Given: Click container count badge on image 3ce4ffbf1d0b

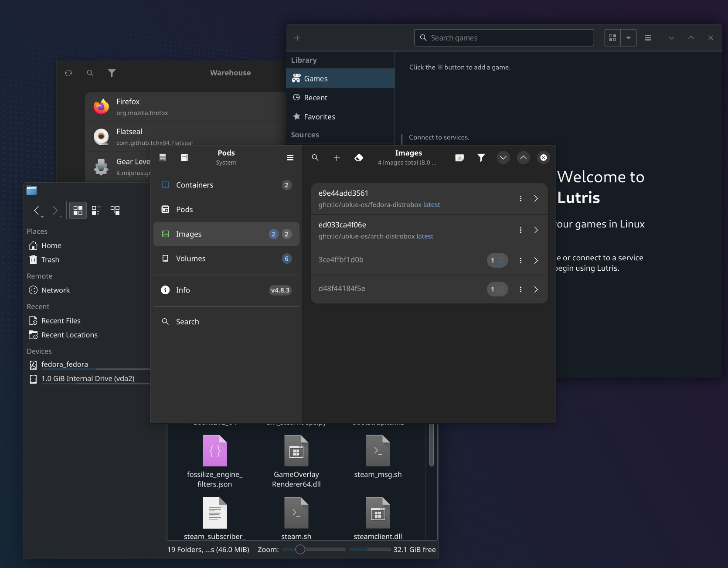Looking at the screenshot, I should [497, 261].
